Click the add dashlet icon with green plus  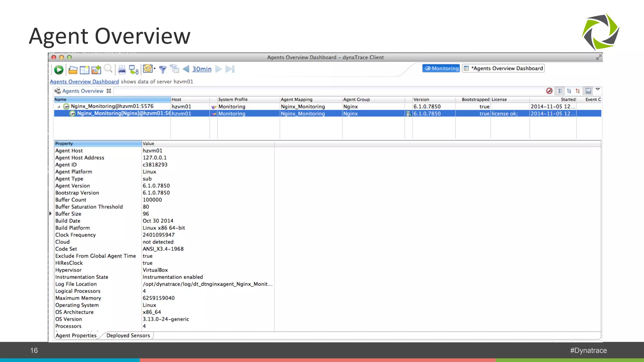click(x=96, y=69)
